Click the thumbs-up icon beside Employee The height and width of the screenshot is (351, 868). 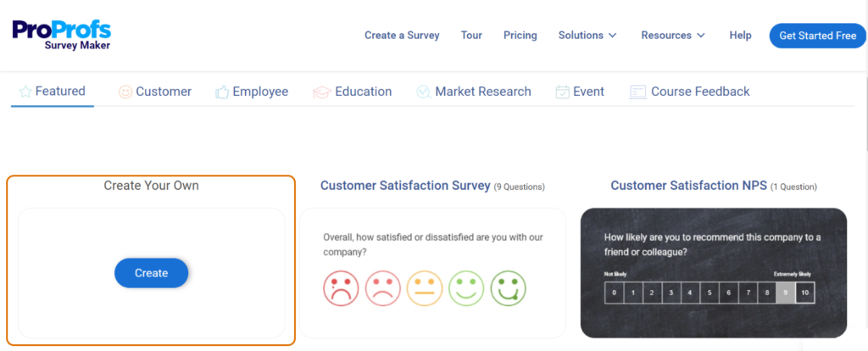pyautogui.click(x=222, y=92)
